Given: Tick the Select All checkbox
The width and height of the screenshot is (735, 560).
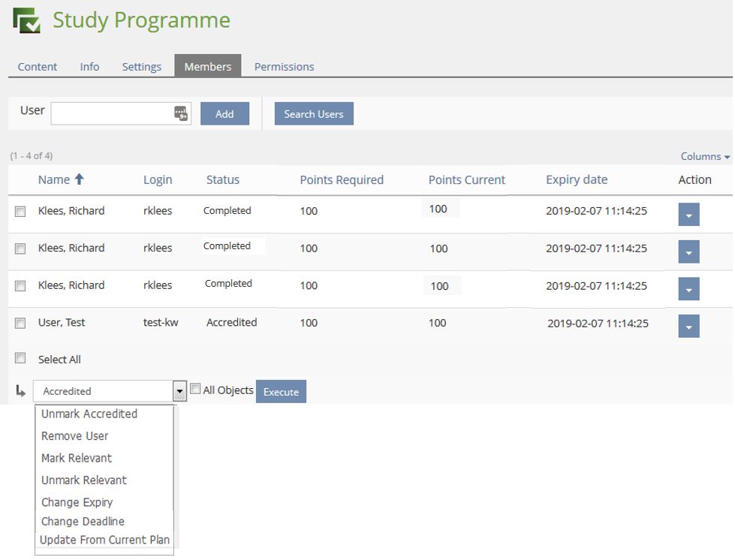Looking at the screenshot, I should pyautogui.click(x=21, y=359).
